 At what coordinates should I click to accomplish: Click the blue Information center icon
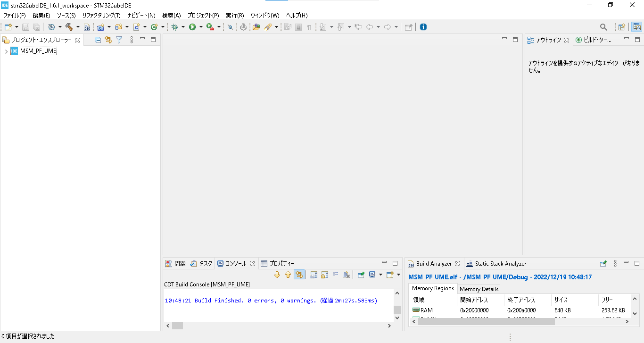click(x=423, y=27)
